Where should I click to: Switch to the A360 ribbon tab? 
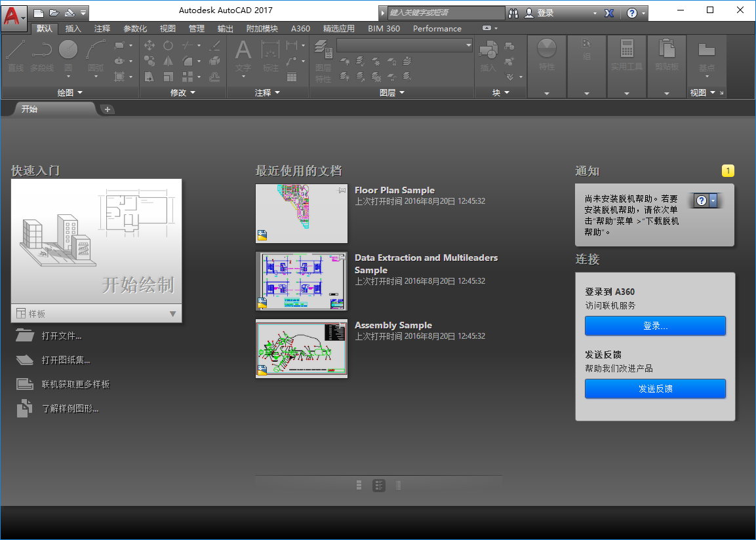[300, 28]
